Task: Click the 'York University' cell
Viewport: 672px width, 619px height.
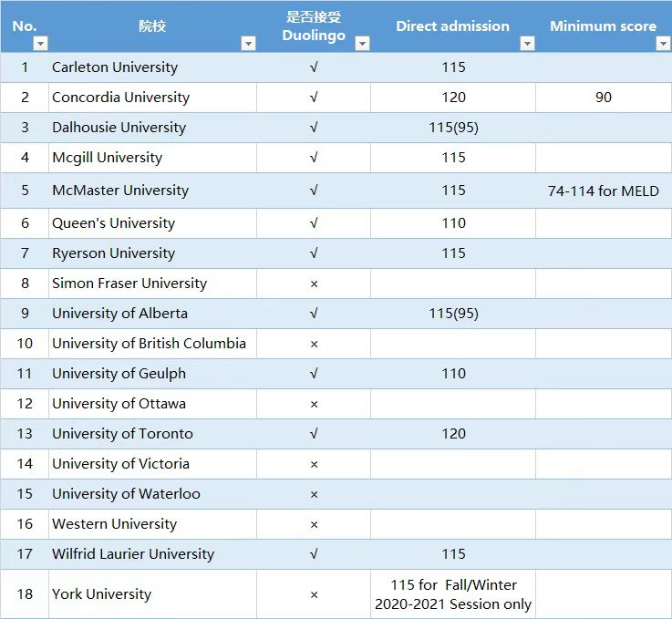Action: (x=152, y=594)
